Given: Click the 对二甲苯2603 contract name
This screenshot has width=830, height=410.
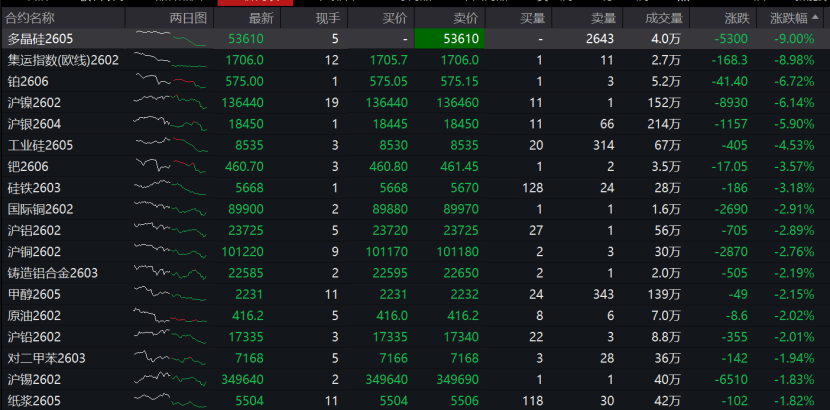Looking at the screenshot, I should pos(46,358).
